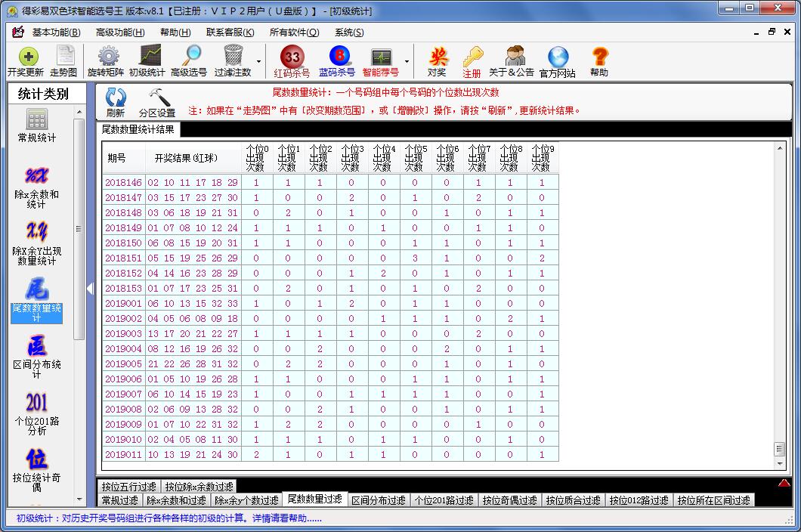Image resolution: width=801 pixels, height=532 pixels.
Task: Select 常规统计 category in sidebar
Action: tap(36, 125)
